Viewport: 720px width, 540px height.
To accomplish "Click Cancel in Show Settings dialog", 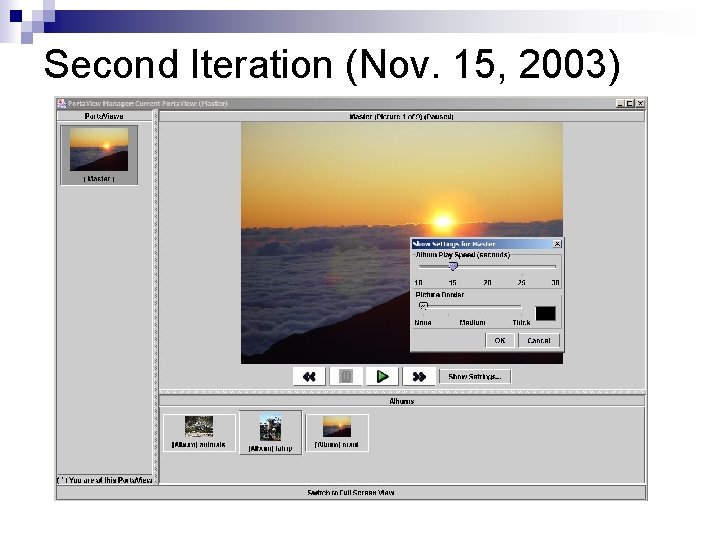I will pyautogui.click(x=539, y=341).
